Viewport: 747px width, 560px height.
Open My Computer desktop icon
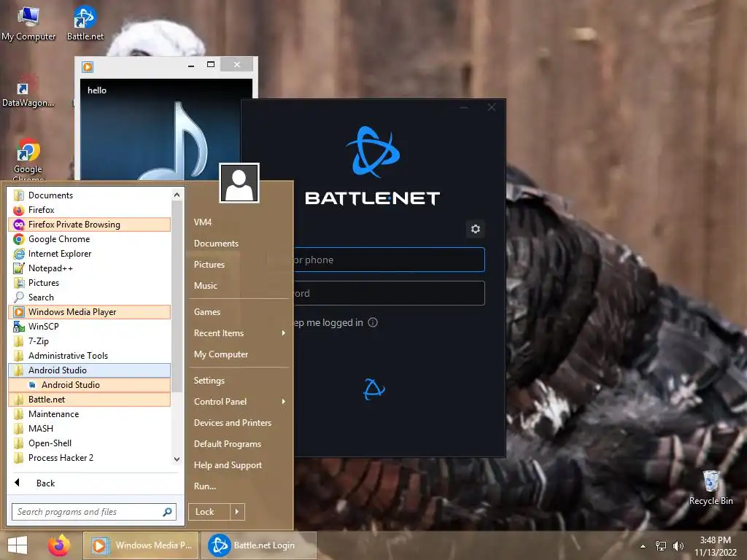28,24
